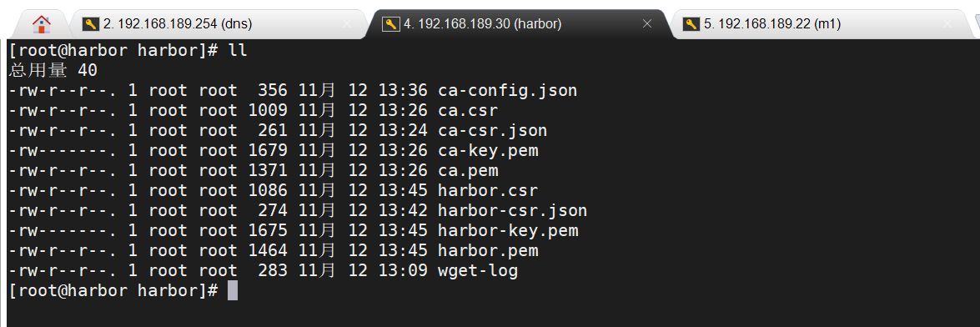Click the harbor-key.pem filename in the terminal
Viewport: 980px width, 327px height.
coord(508,231)
